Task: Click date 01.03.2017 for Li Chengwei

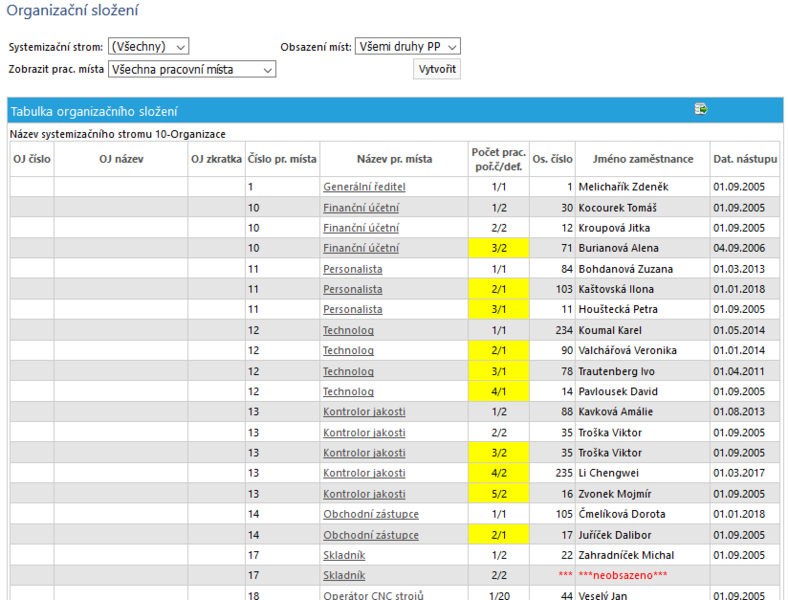Action: point(745,473)
